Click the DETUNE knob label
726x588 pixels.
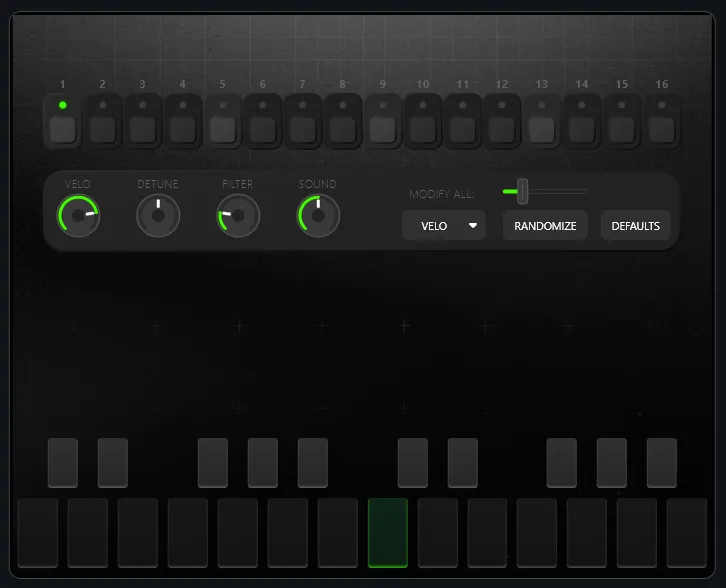point(158,184)
